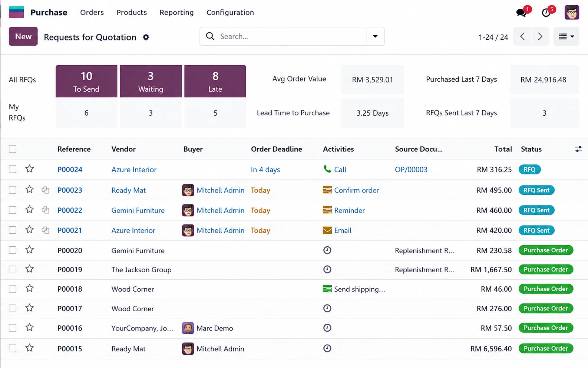Filter by 8 Late RFQs
Viewport: 588px width, 368px height.
215,81
